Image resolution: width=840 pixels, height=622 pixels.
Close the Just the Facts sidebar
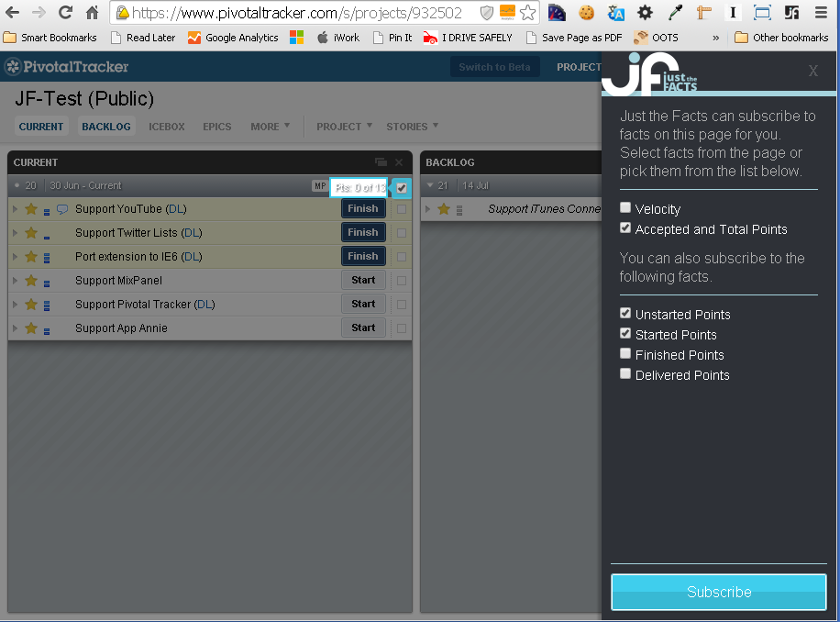pyautogui.click(x=813, y=71)
